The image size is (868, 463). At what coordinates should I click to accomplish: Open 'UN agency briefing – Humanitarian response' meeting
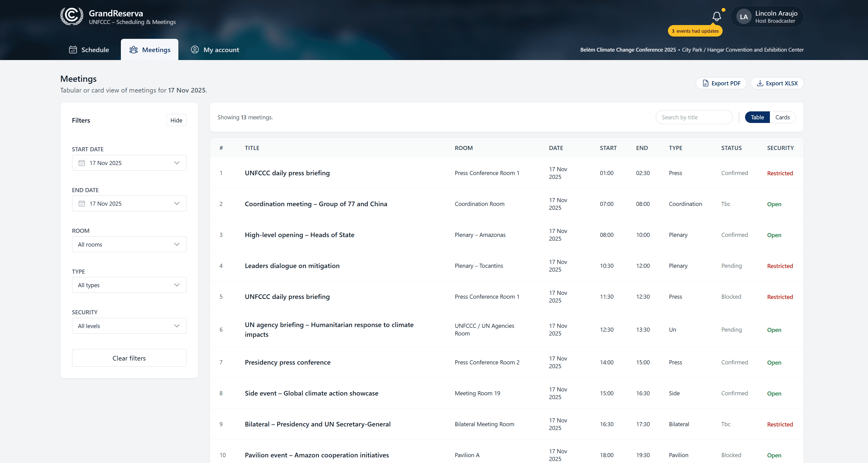point(329,330)
